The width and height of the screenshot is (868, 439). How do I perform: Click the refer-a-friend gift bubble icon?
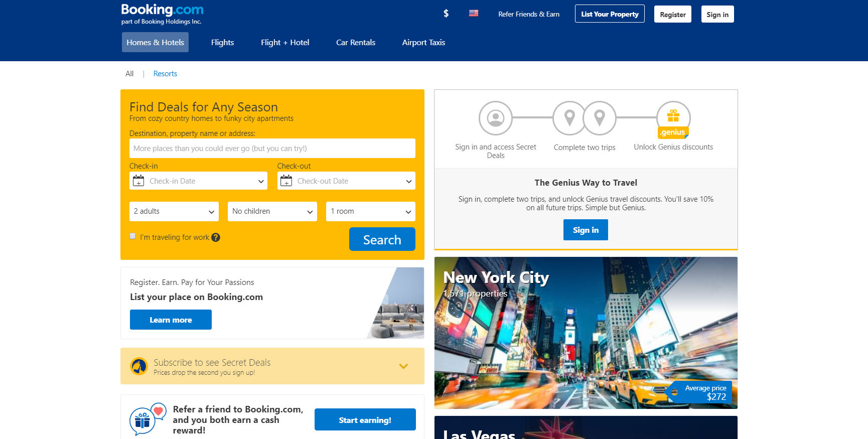148,419
